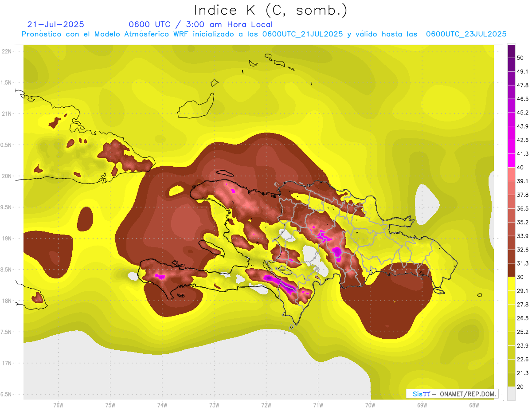The height and width of the screenshot is (411, 532).
Task: Click legend value '22.6'
Action: [522, 360]
